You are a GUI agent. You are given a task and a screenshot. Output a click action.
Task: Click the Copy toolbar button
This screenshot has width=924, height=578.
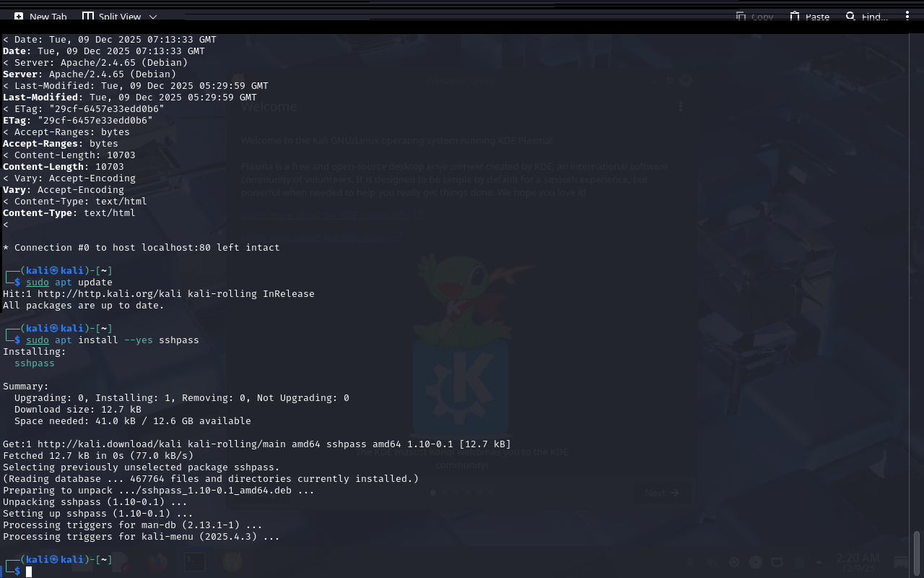[754, 17]
